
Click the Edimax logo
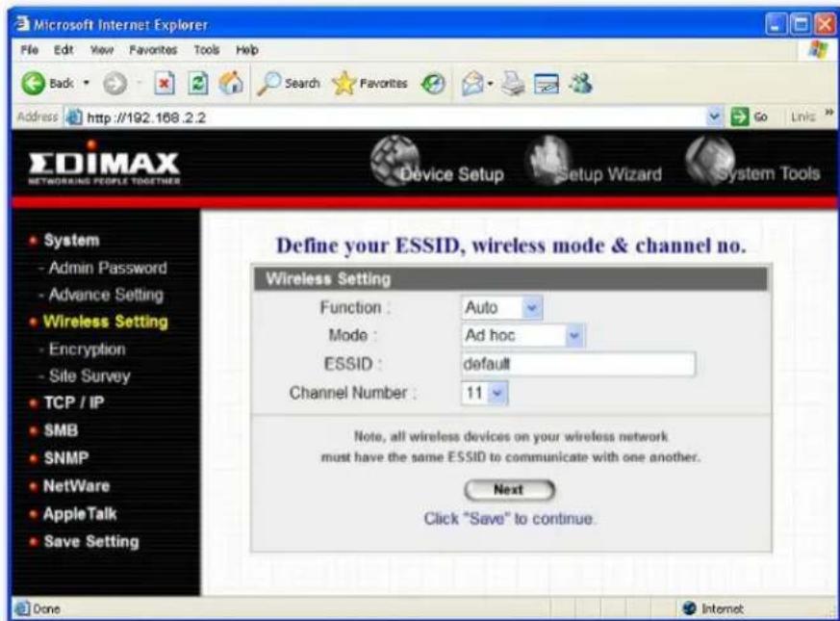point(105,163)
